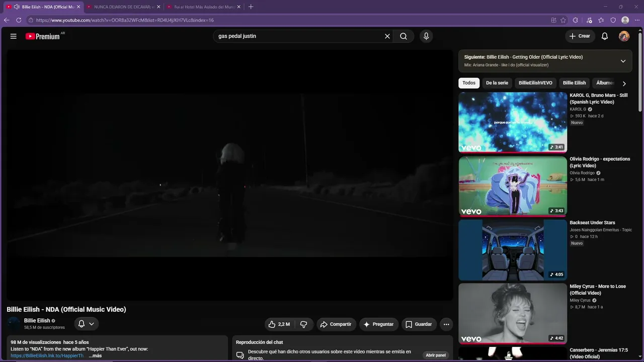The height and width of the screenshot is (362, 644).
Task: Open 'Canserbero - Jeremías 17:5' title link
Action: (x=599, y=353)
